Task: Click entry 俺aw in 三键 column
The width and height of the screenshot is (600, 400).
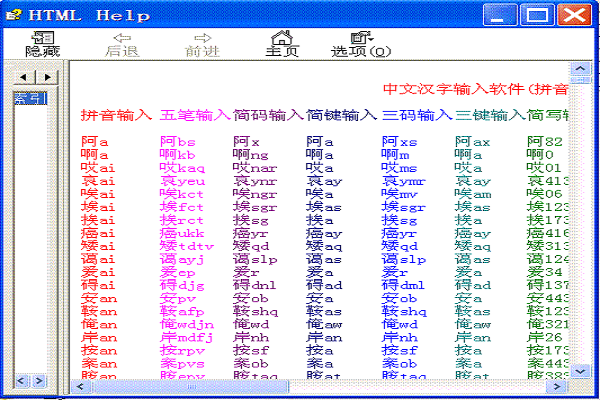Action: pyautogui.click(x=473, y=324)
